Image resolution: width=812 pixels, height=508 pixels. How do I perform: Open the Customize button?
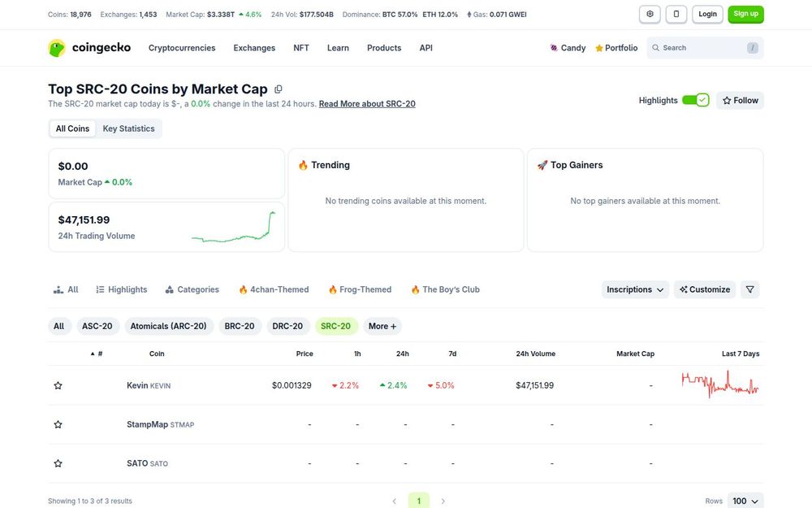705,289
